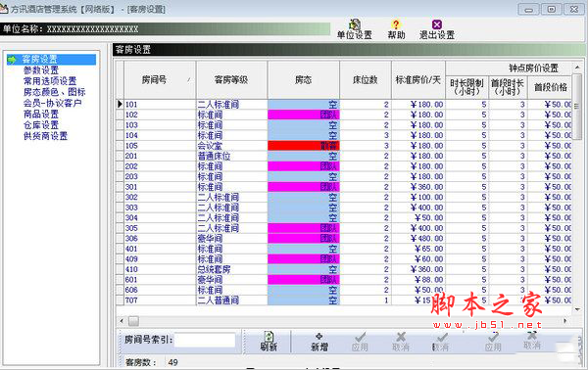Image resolution: width=588 pixels, height=370 pixels.
Task: Sort by 房间号 column header
Action: click(x=160, y=79)
